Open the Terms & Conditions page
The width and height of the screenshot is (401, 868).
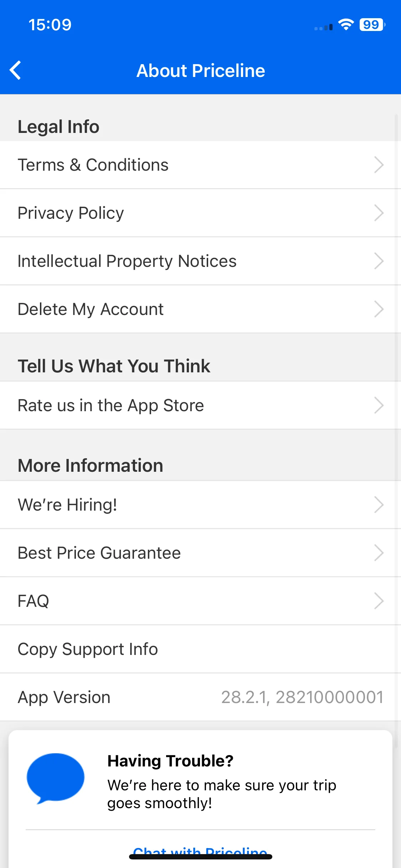200,165
